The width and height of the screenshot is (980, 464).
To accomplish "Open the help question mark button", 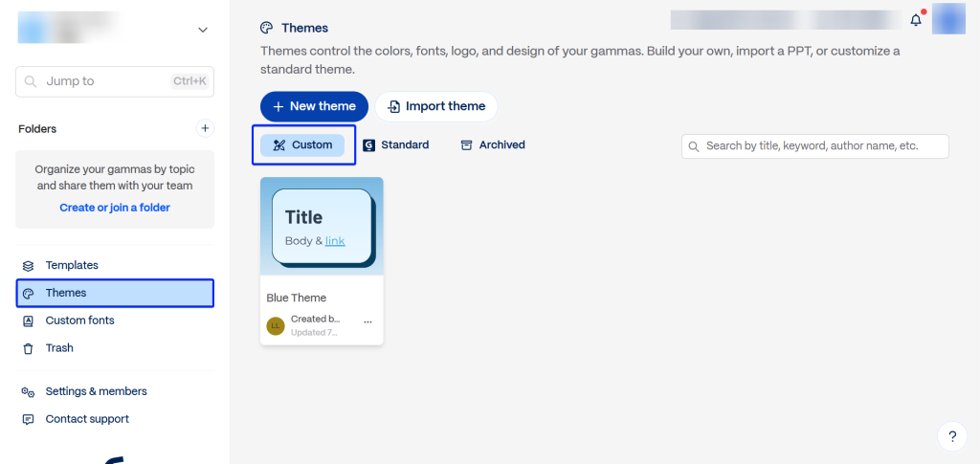I will [951, 437].
